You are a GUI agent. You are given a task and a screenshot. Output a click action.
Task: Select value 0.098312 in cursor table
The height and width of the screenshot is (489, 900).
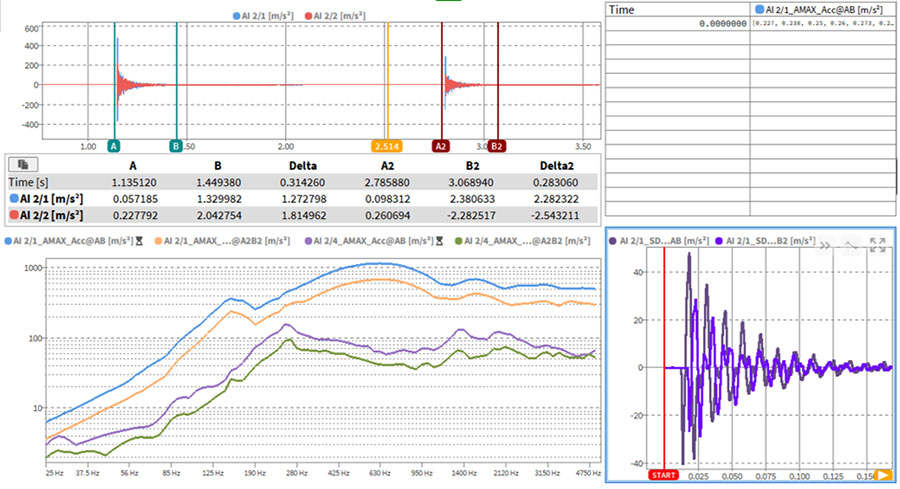tap(387, 199)
